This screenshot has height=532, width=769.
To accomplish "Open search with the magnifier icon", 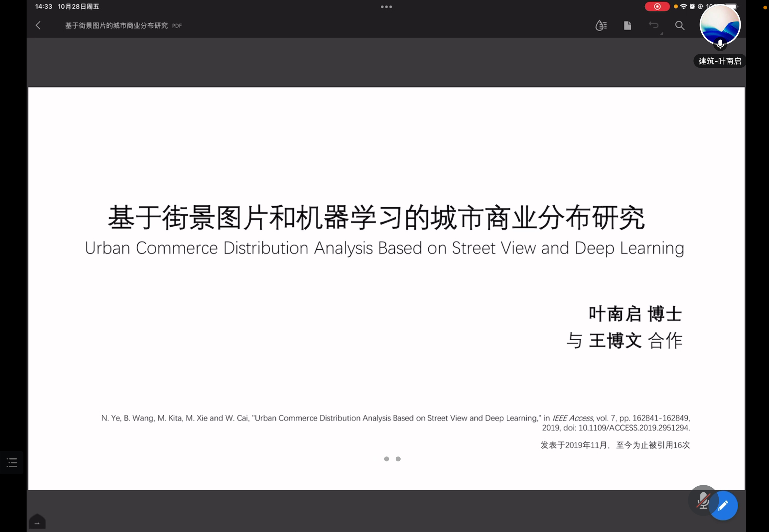I will click(x=680, y=25).
